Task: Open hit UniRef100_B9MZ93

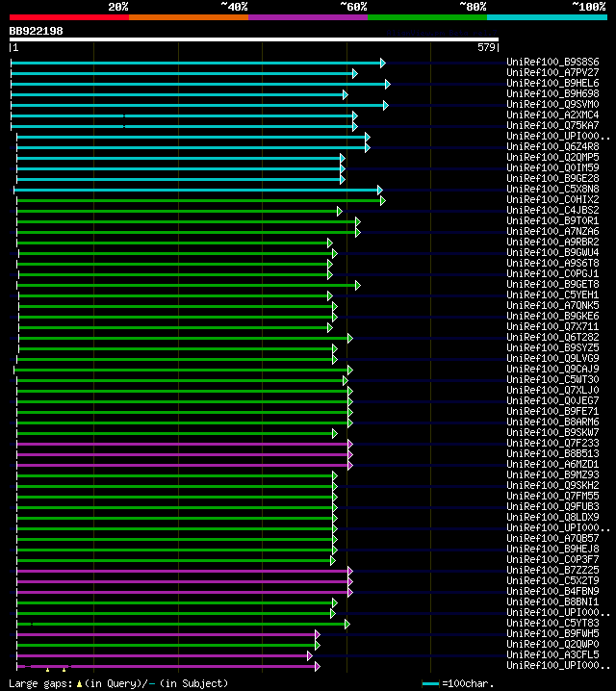Action: [x=552, y=474]
